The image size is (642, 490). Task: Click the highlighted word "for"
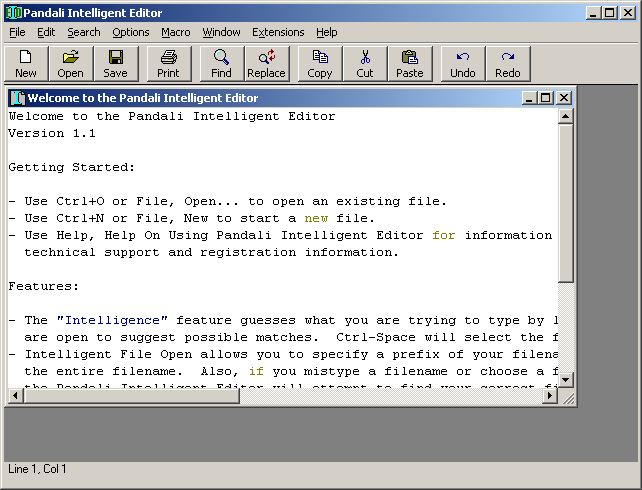(444, 235)
